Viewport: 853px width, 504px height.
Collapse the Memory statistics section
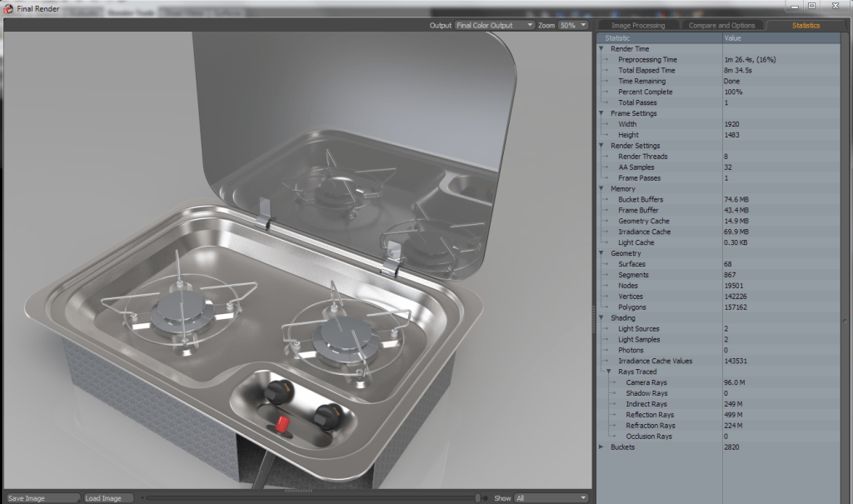pos(601,188)
